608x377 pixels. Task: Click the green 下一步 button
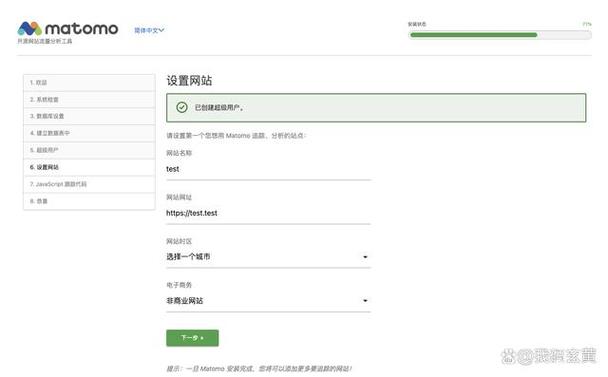click(x=192, y=338)
